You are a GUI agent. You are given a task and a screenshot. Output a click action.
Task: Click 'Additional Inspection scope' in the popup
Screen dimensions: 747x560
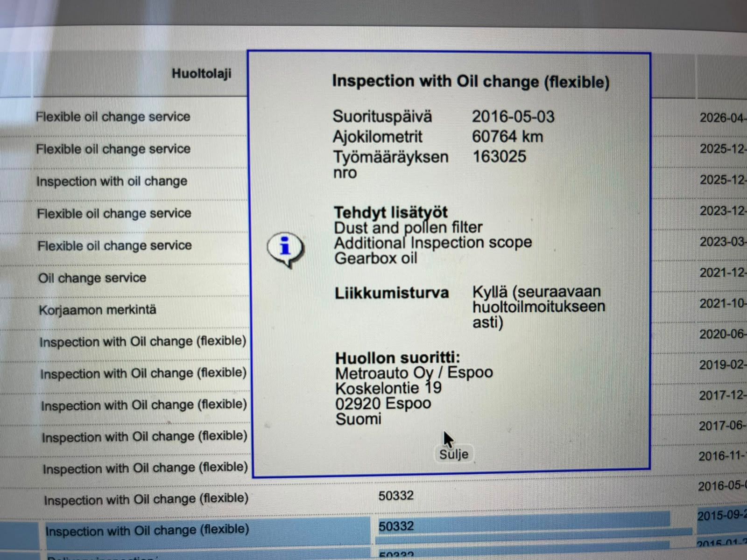(x=433, y=243)
